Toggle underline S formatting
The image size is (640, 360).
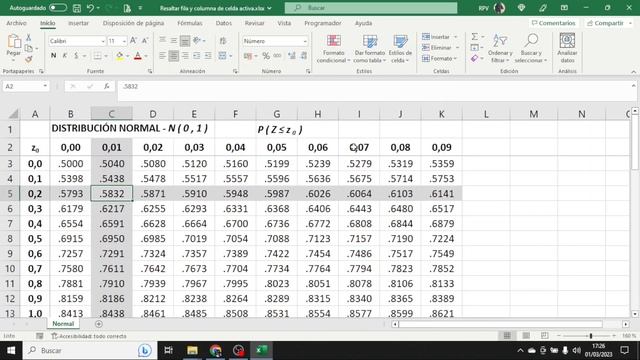click(x=76, y=56)
